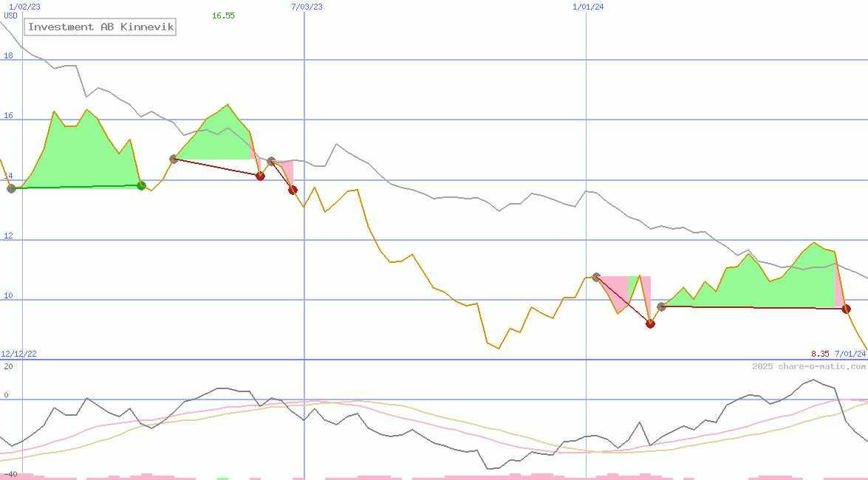The height and width of the screenshot is (480, 868).
Task: Select the gray marker above the first pink wedge
Action: point(270,160)
